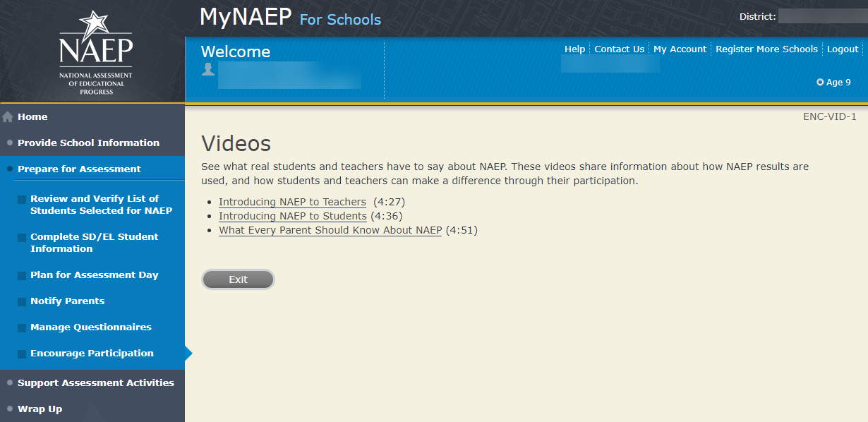Select the Age 9 radio button
The image size is (868, 422).
pos(820,83)
